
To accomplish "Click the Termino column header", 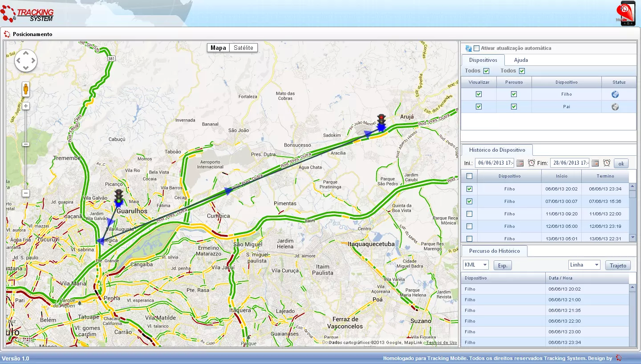I will [x=605, y=176].
